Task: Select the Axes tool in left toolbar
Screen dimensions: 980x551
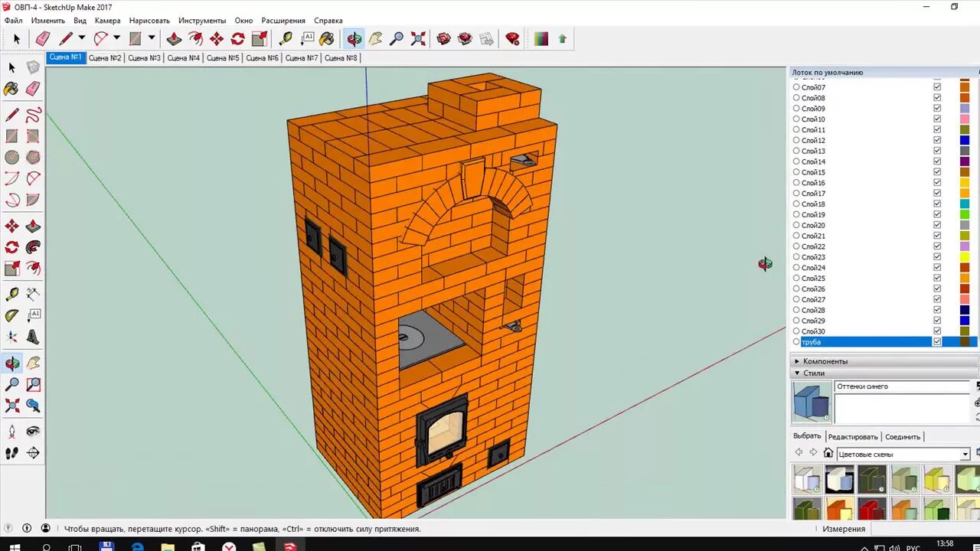Action: pos(12,337)
